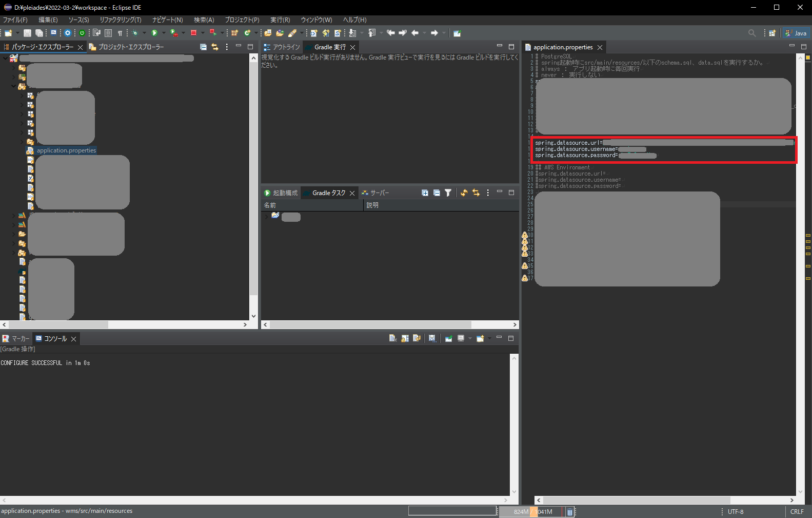Open New wizard dropdown arrow
The width and height of the screenshot is (812, 518).
(x=17, y=33)
